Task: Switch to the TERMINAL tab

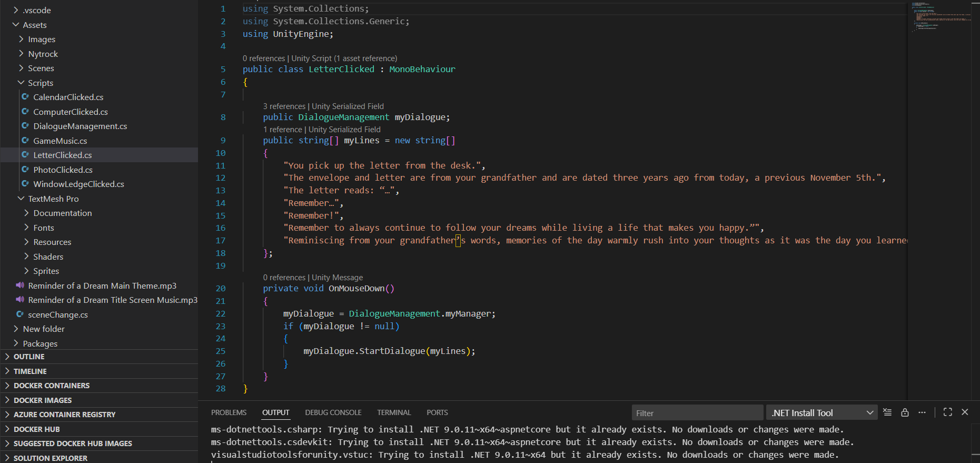Action: (394, 412)
